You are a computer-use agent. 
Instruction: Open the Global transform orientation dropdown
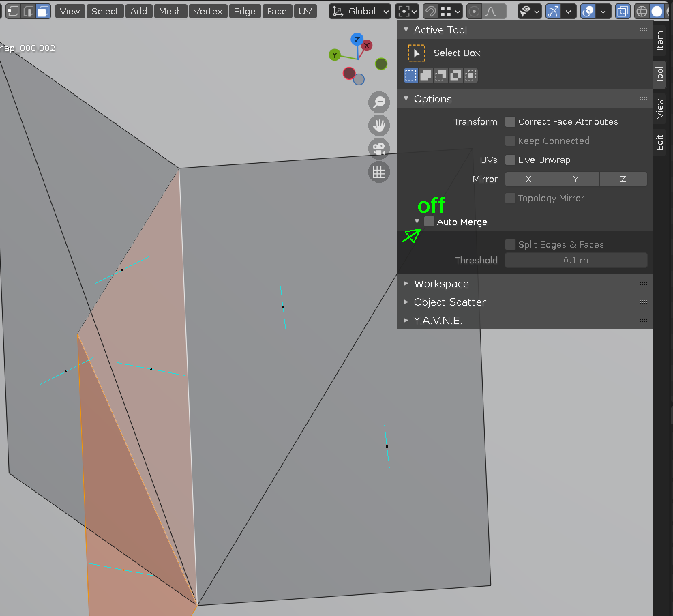[x=361, y=11]
